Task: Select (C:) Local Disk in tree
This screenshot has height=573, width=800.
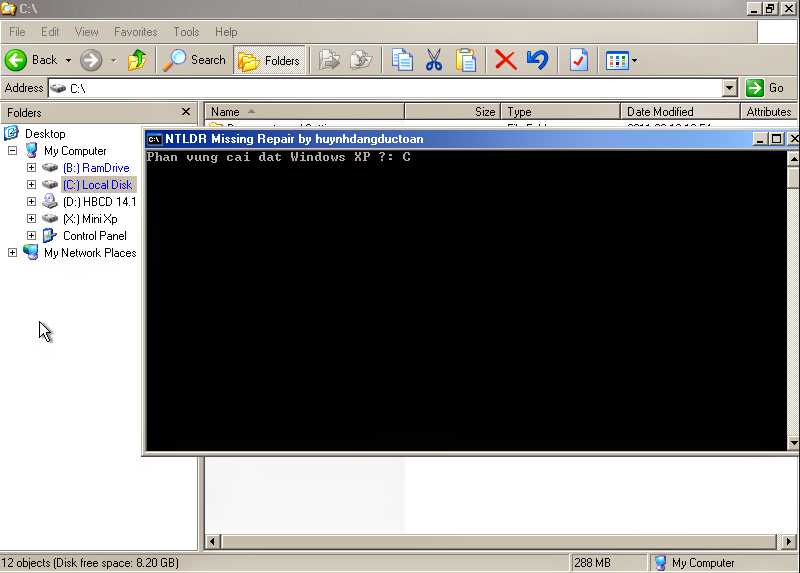Action: 97,184
